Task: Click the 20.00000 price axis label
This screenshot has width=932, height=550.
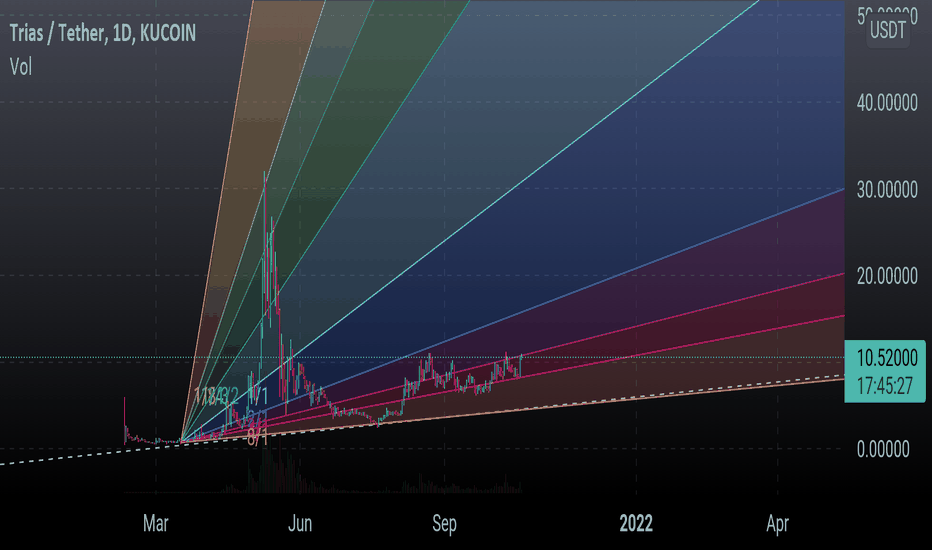Action: [x=887, y=276]
